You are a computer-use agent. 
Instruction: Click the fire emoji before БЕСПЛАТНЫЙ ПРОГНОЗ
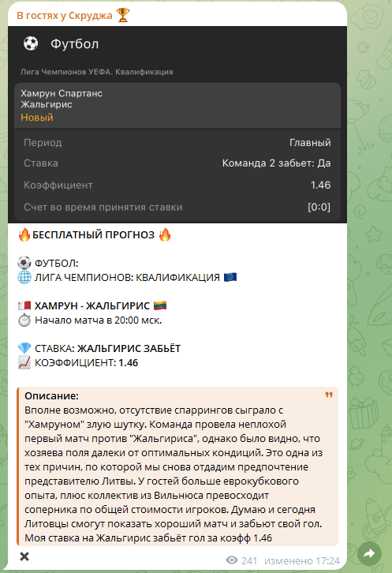coord(24,234)
